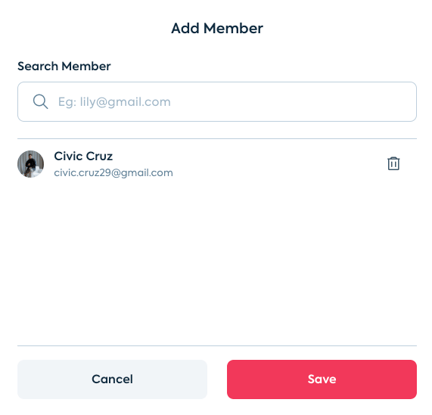Click the Cancel button

[x=112, y=379]
